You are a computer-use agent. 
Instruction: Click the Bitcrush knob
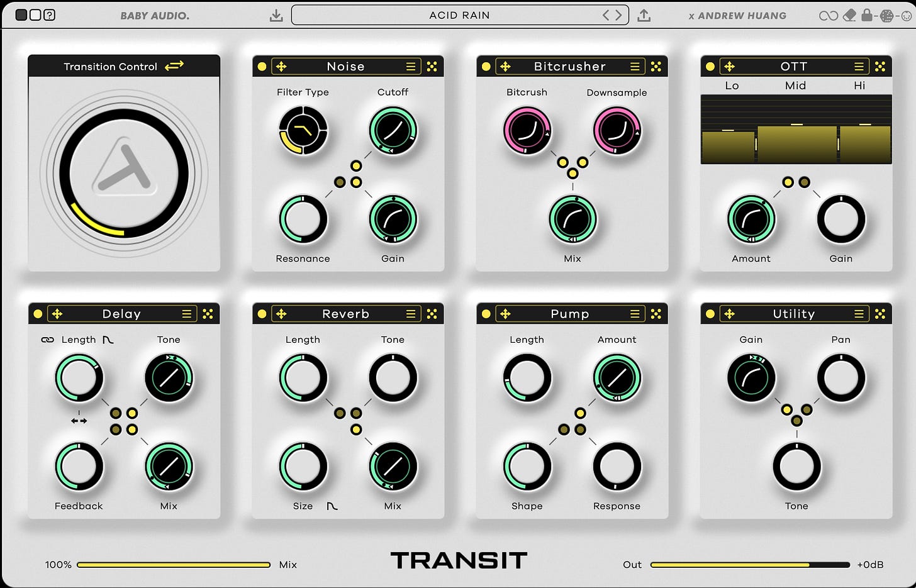point(527,130)
